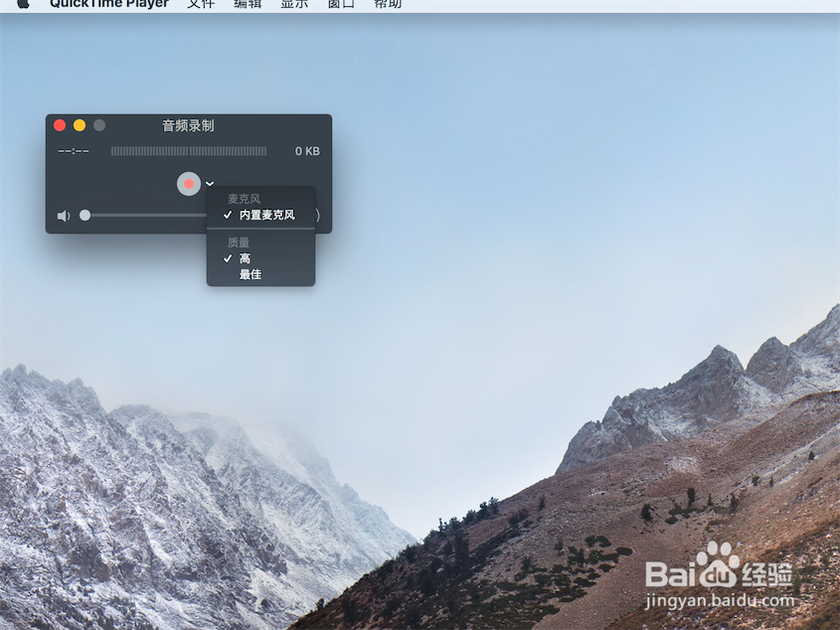Choose 高 recording quality
This screenshot has height=630, width=840.
(x=244, y=258)
